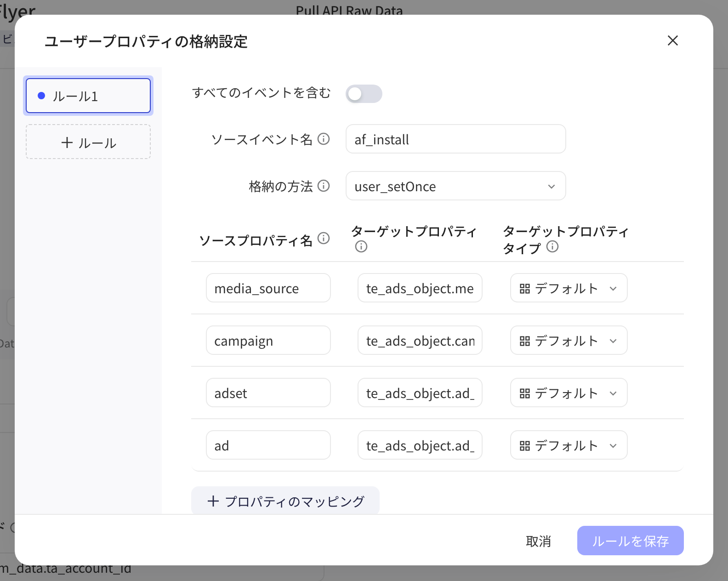Click the すべてのイベントを含む label
The image size is (728, 581).
pyautogui.click(x=261, y=93)
